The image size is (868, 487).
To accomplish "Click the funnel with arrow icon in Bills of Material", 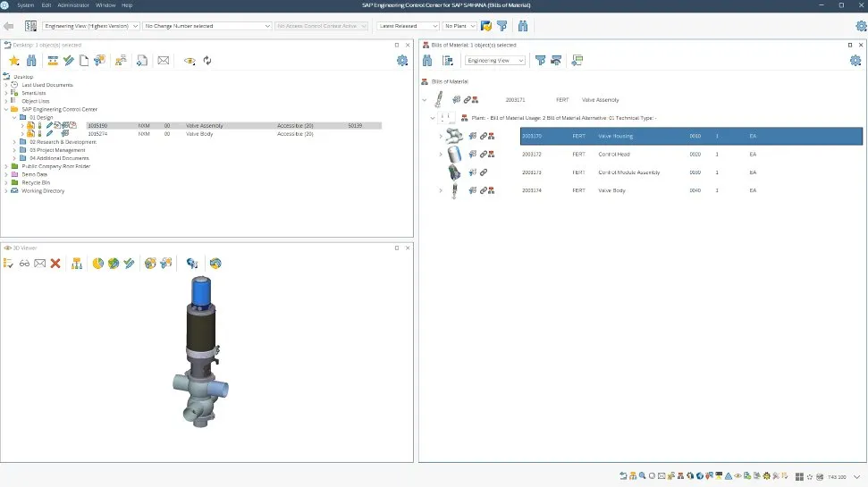I will click(556, 61).
